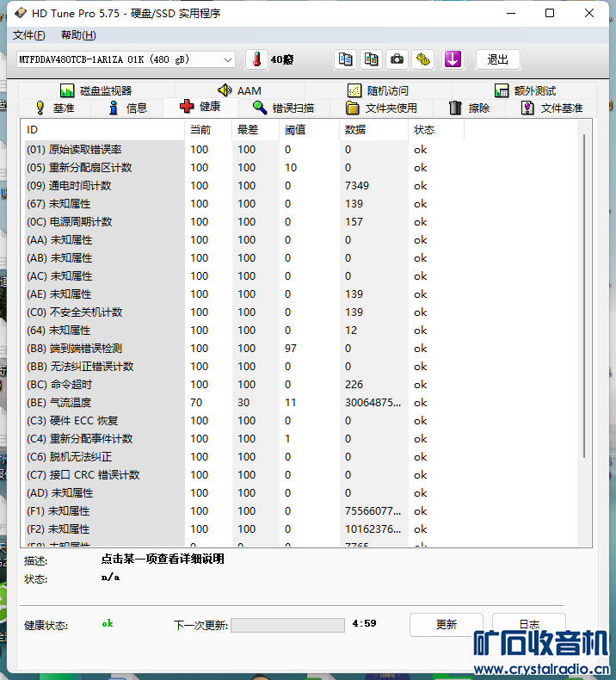Image resolution: width=616 pixels, height=680 pixels.
Task: Select the (BC) 命令超时 row
Action: coord(300,385)
